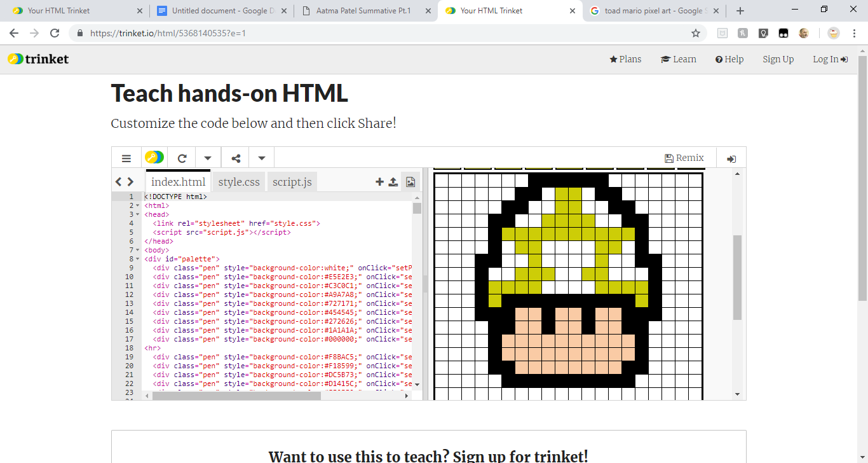Collapse the head tag fold arrow on line 3
The width and height of the screenshot is (868, 463).
[x=138, y=214]
